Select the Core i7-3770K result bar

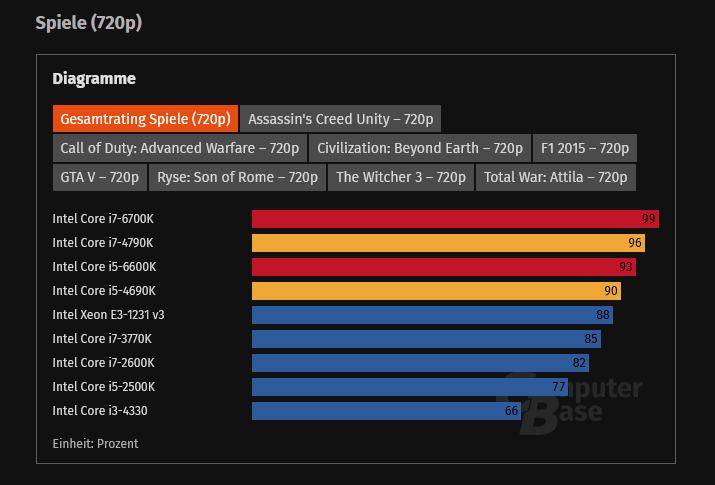pyautogui.click(x=426, y=339)
